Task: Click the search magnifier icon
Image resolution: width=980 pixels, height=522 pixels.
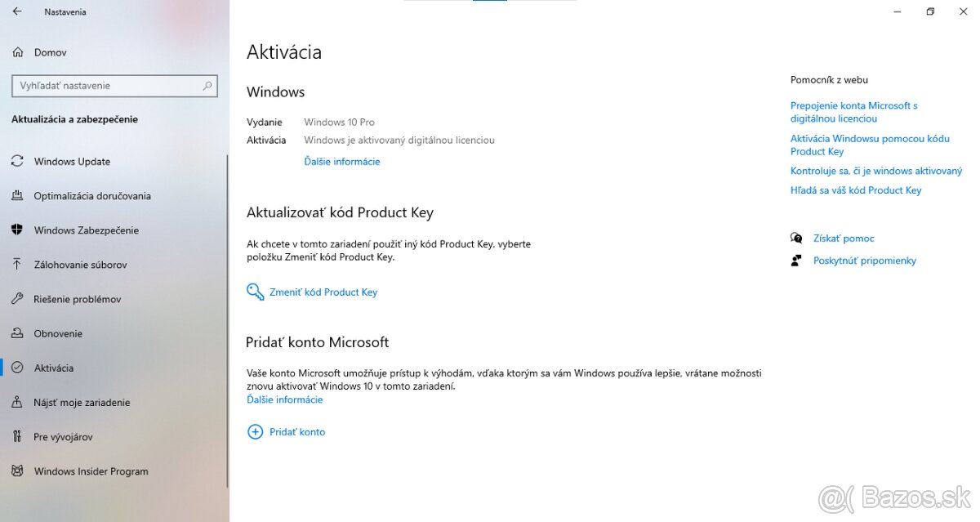Action: pyautogui.click(x=207, y=86)
